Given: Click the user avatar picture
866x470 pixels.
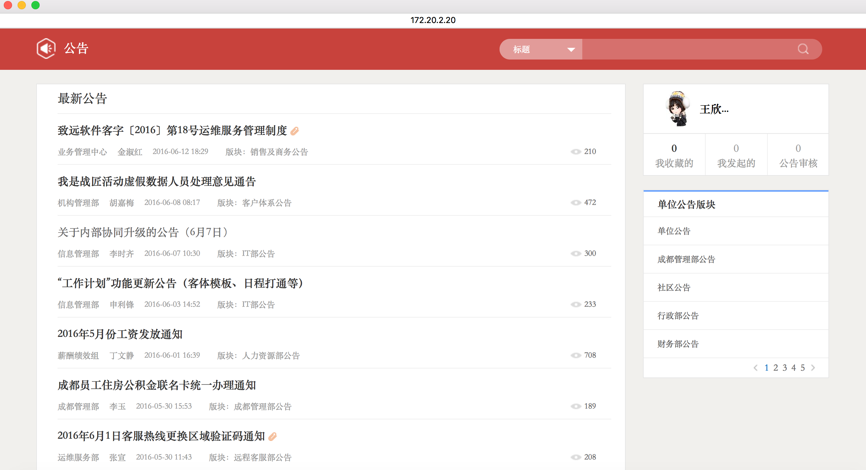Looking at the screenshot, I should (x=678, y=109).
